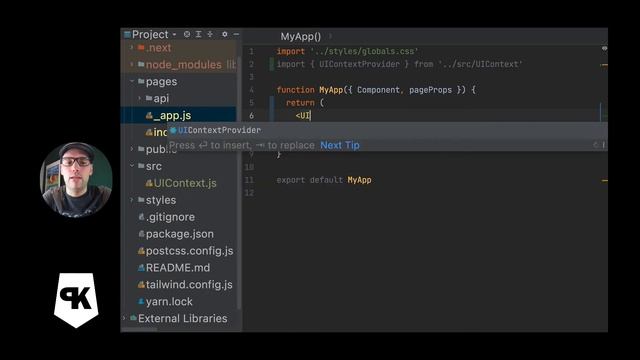Click line 2 import UIContextProvider statement

(399, 64)
